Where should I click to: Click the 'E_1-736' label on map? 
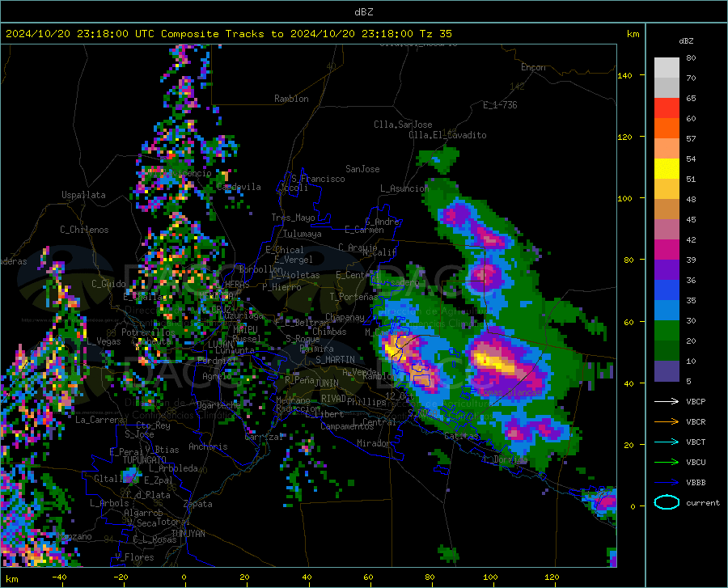(500, 105)
